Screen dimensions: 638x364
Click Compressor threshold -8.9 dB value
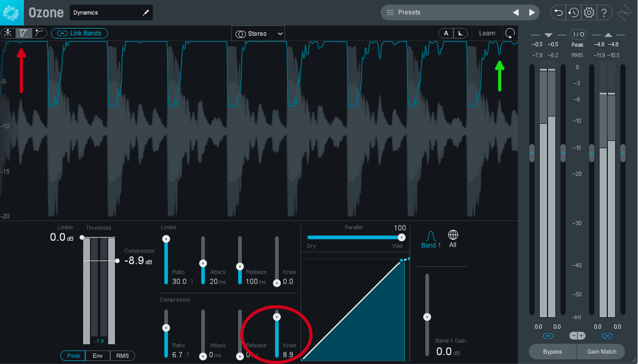tap(138, 261)
